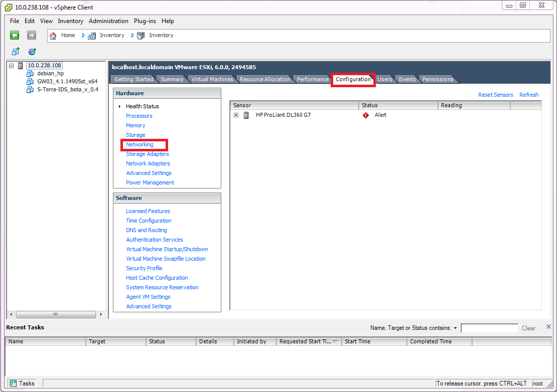Click the New Virtual Machine toolbar icon
The height and width of the screenshot is (392, 557).
[16, 52]
